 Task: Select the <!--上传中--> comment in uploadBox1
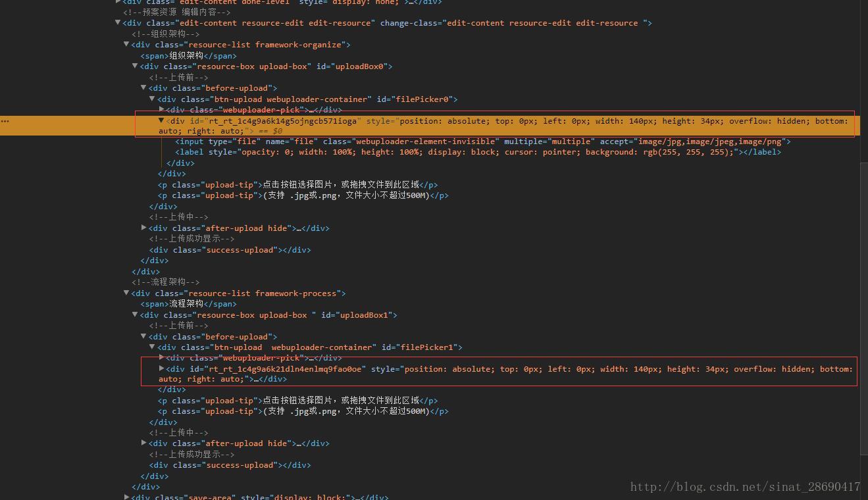tap(178, 433)
